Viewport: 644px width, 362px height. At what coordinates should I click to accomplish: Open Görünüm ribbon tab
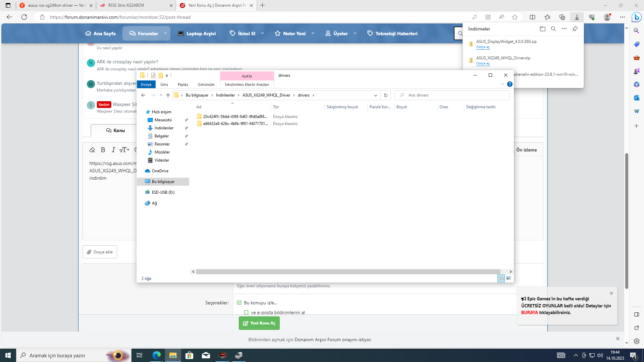206,84
